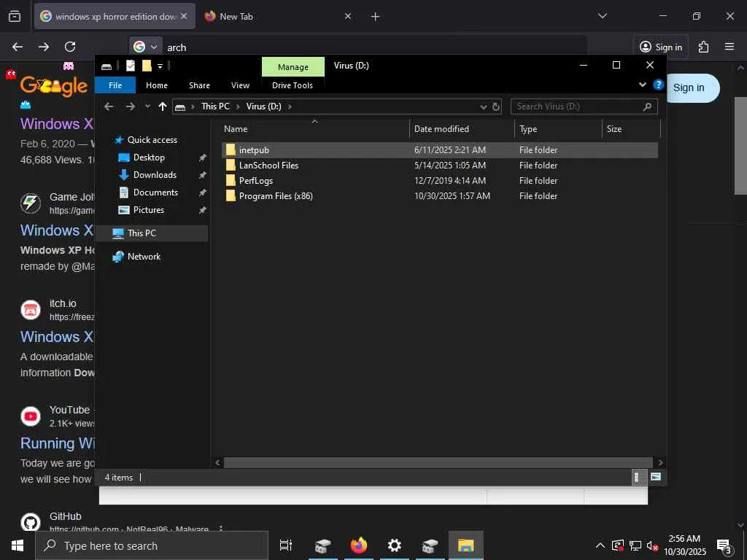Open File Explorer help icon

659,85
